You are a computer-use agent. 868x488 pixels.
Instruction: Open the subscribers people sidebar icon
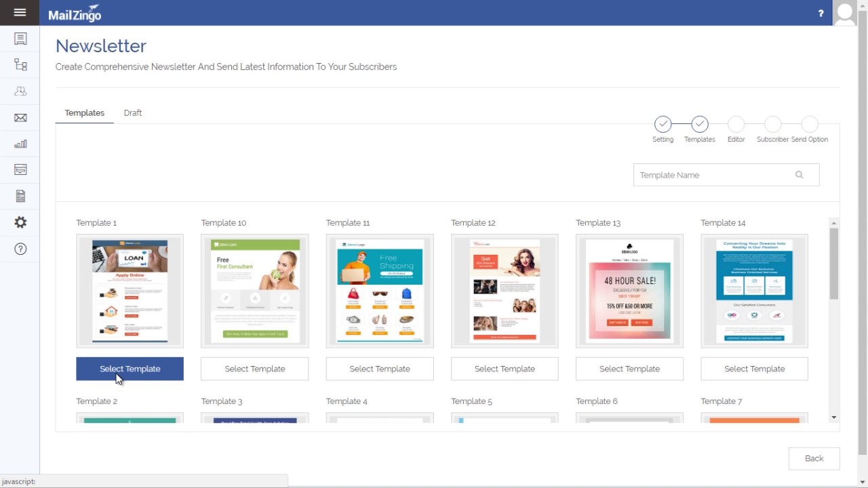pyautogui.click(x=20, y=91)
